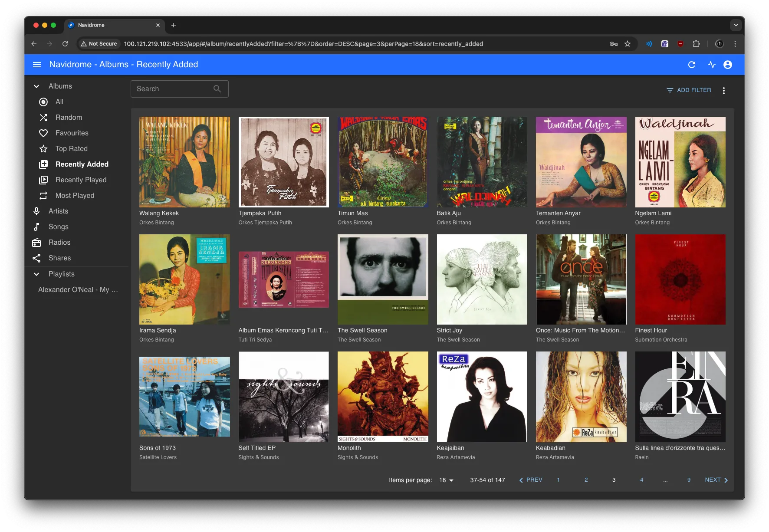
Task: Click the browser address bar URL
Action: (x=303, y=44)
